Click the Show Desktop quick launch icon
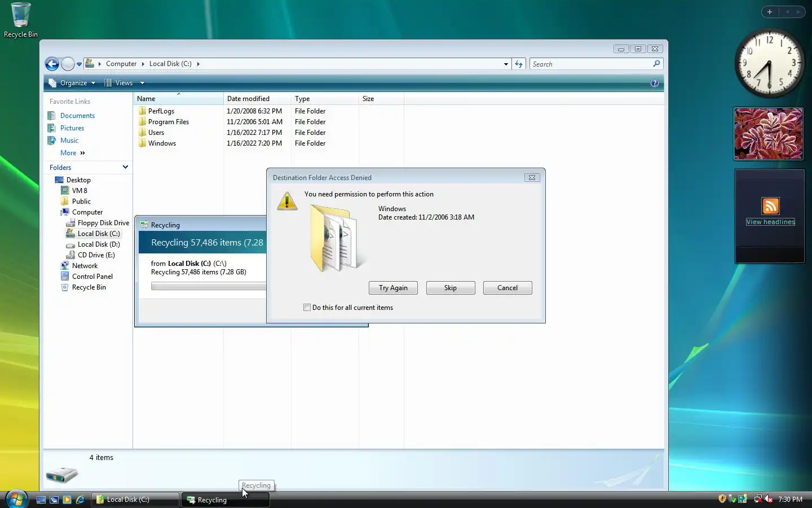Viewport: 812px width, 508px height. [x=41, y=500]
